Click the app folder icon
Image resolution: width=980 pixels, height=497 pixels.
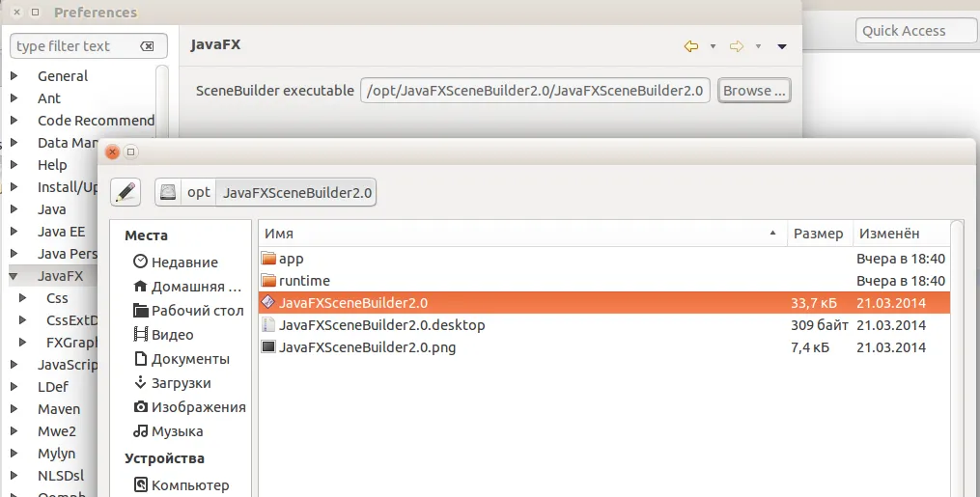point(268,259)
